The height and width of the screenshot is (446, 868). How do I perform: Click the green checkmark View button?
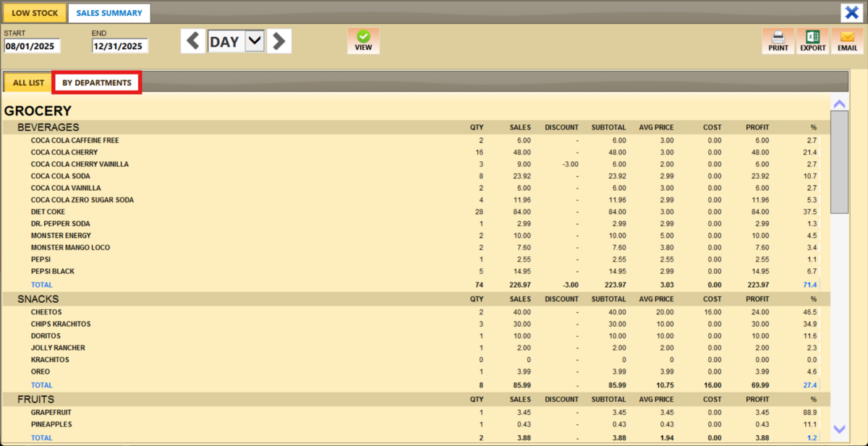coord(363,40)
